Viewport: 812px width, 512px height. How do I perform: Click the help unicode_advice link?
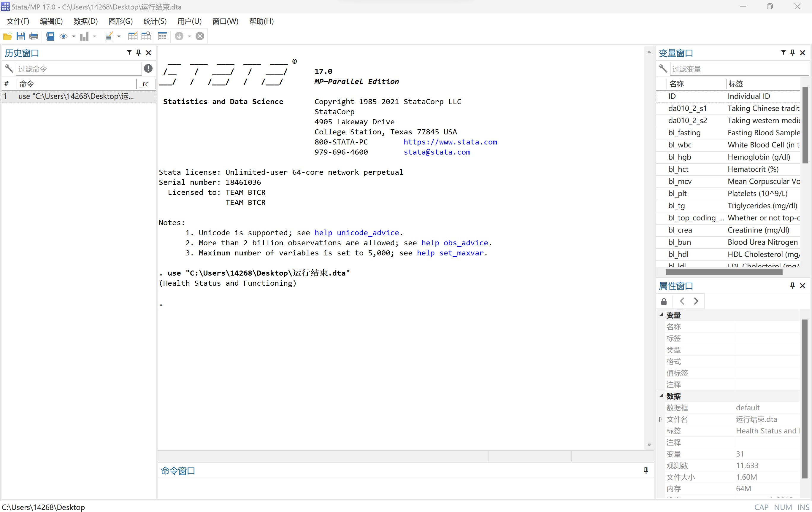point(356,233)
